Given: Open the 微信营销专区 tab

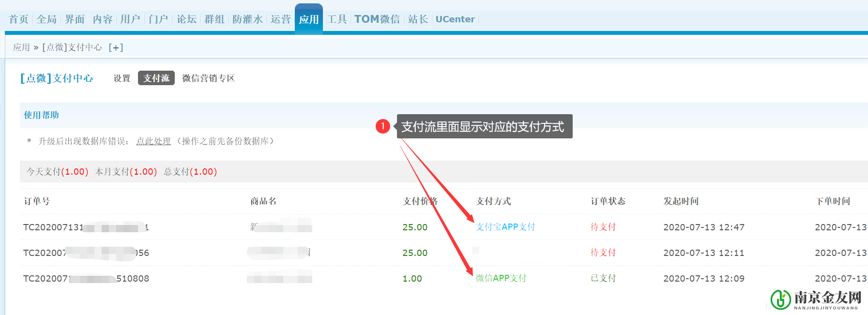Looking at the screenshot, I should pos(208,78).
